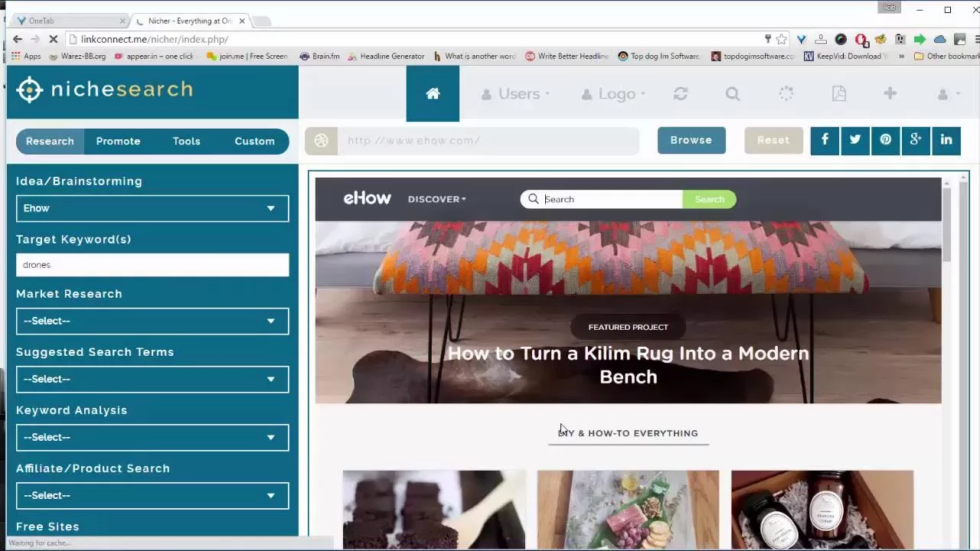Click the Free Sites heading
The height and width of the screenshot is (551, 980).
pos(47,527)
